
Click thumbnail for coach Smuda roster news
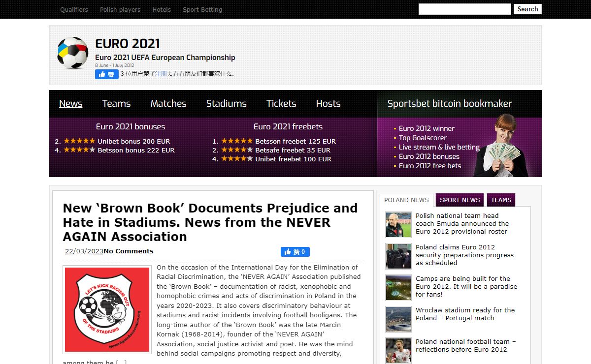pos(398,225)
